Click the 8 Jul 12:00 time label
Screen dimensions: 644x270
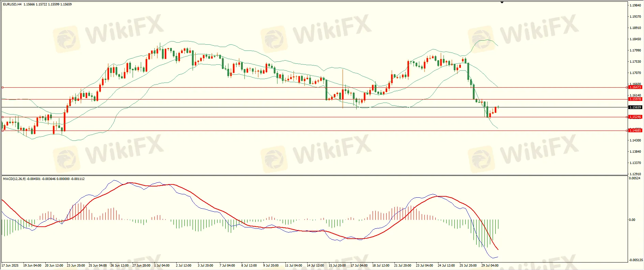tap(249, 266)
